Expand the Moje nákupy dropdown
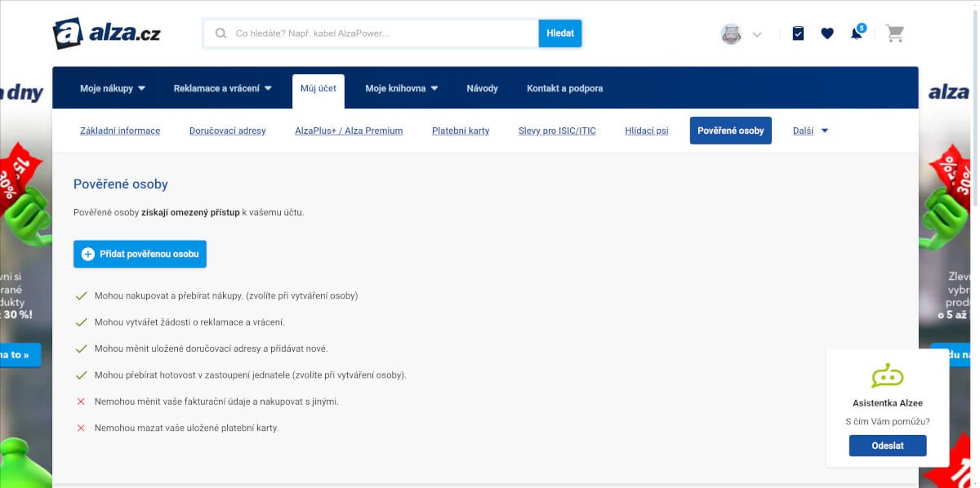Viewport: 980px width, 488px height. pos(113,88)
